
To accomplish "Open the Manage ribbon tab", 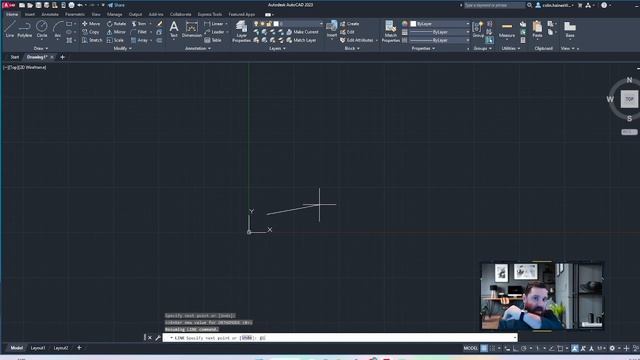I will (114, 14).
